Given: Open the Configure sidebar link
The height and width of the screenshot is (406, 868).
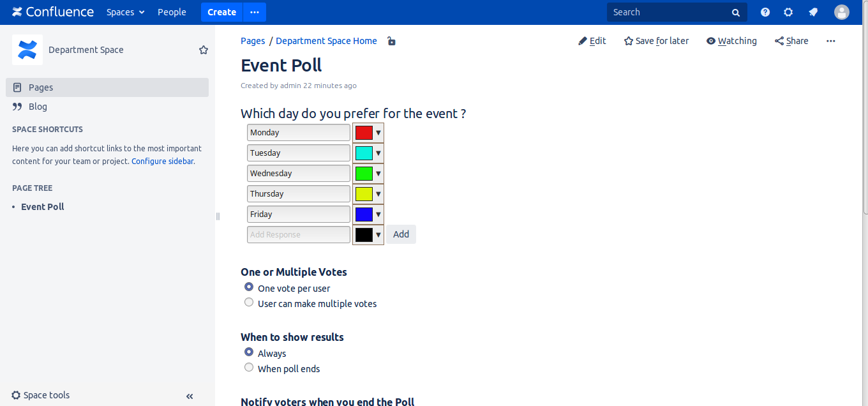Looking at the screenshot, I should point(162,162).
